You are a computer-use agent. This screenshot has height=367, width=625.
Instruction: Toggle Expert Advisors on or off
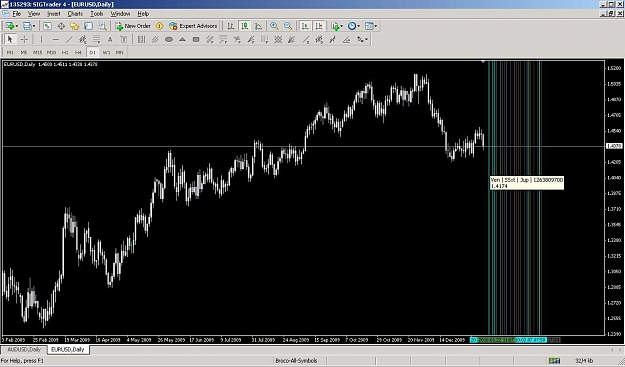[x=193, y=26]
